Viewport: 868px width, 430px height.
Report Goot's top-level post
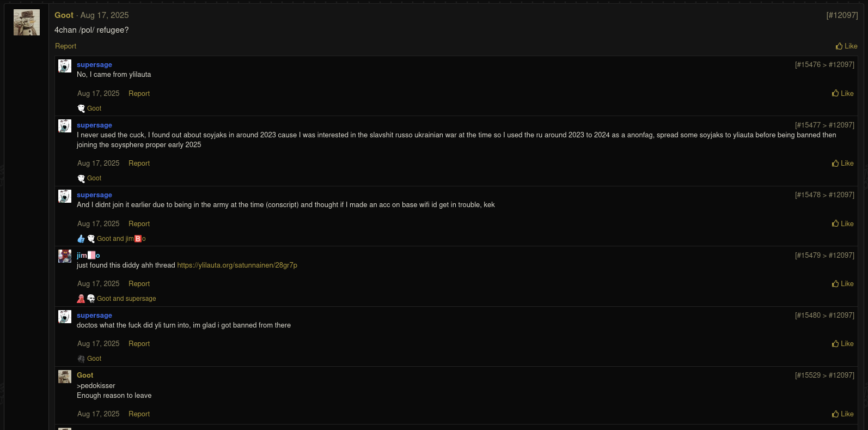click(x=65, y=46)
